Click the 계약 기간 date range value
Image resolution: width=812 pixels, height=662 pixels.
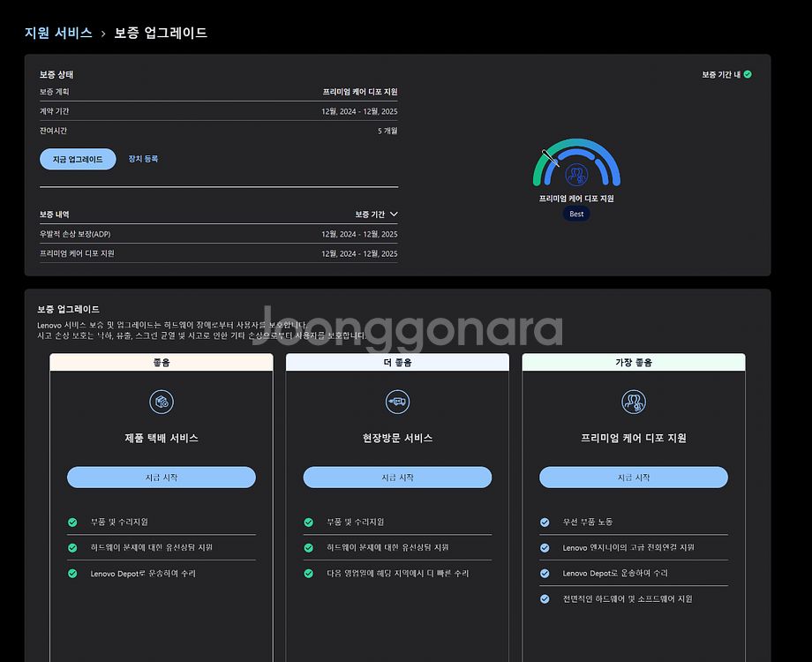click(x=359, y=111)
